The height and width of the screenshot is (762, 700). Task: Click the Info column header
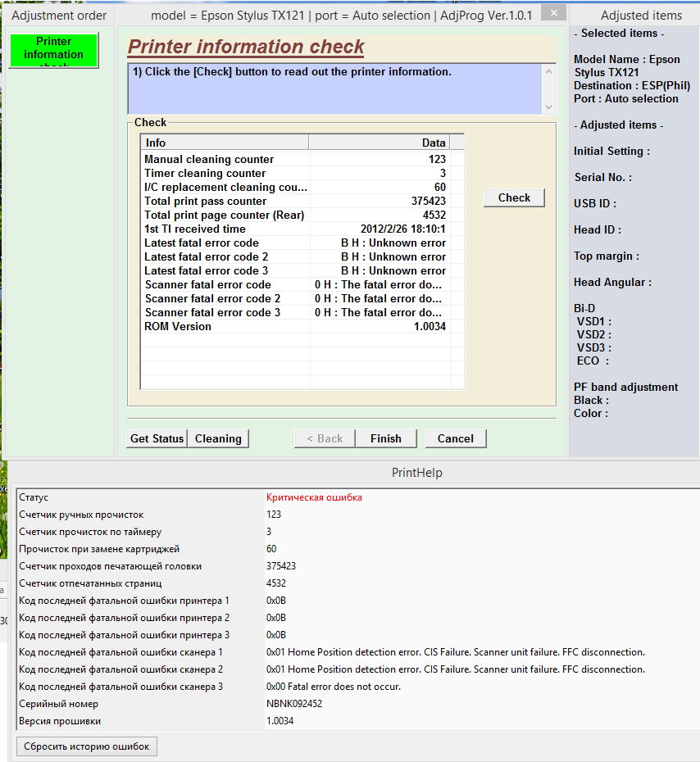225,143
